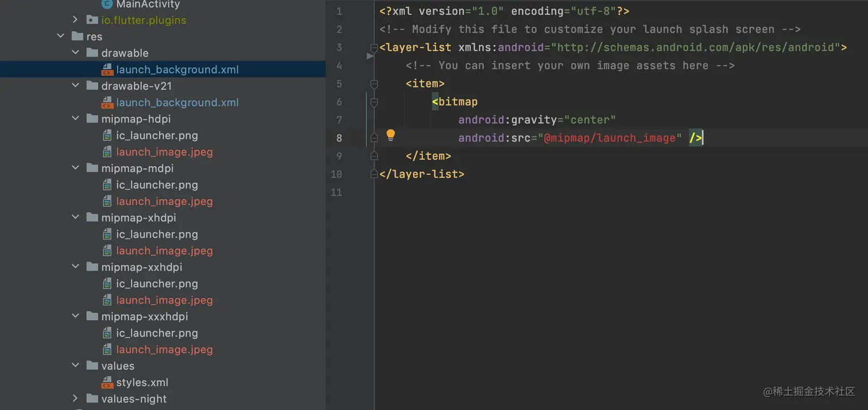This screenshot has height=410, width=868.
Task: Click the values-night folder icon
Action: tap(92, 399)
